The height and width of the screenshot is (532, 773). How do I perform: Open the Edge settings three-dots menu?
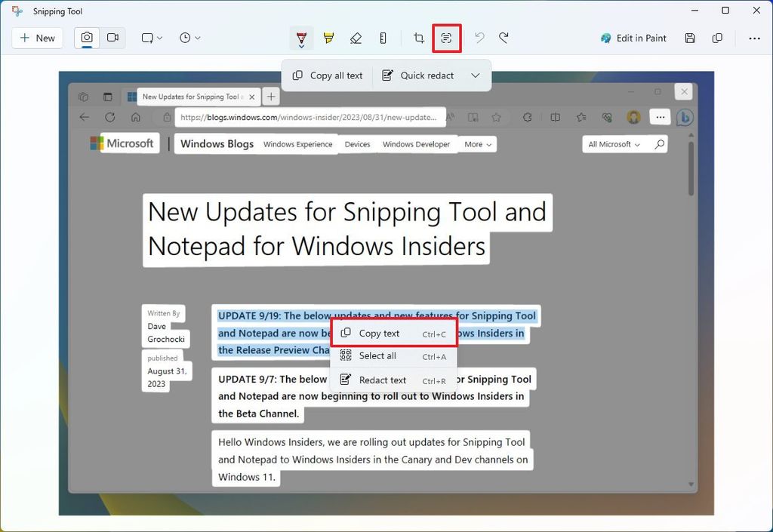pyautogui.click(x=661, y=117)
